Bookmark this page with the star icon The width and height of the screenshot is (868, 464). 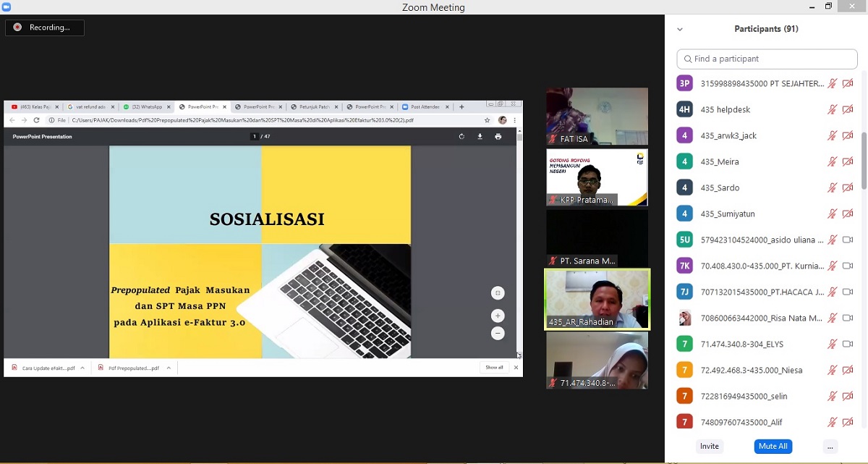coord(488,120)
